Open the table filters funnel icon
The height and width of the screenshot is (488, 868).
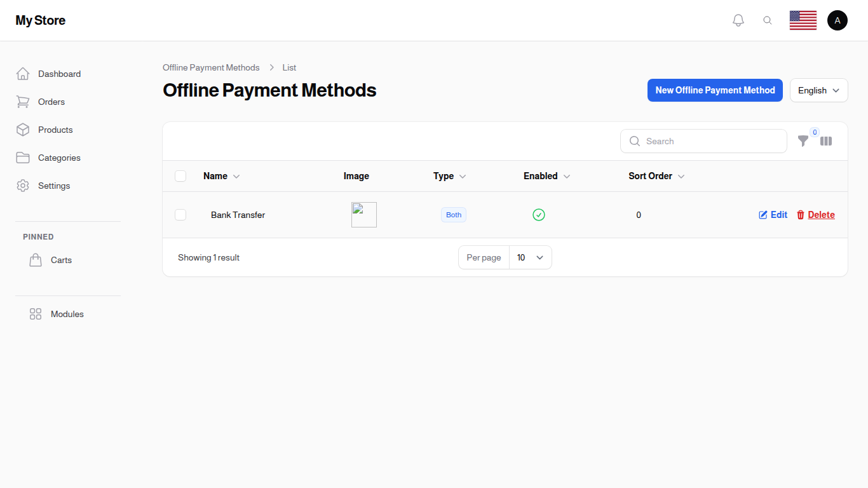coord(803,141)
